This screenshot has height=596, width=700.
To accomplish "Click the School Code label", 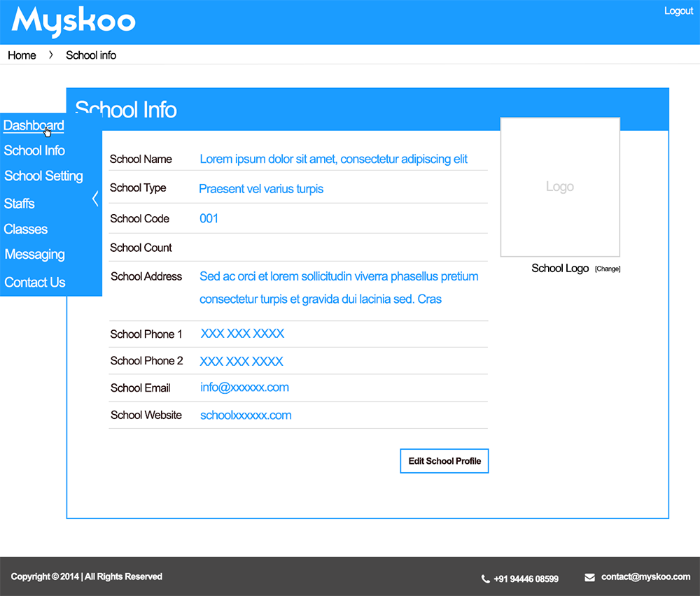I will [x=140, y=218].
